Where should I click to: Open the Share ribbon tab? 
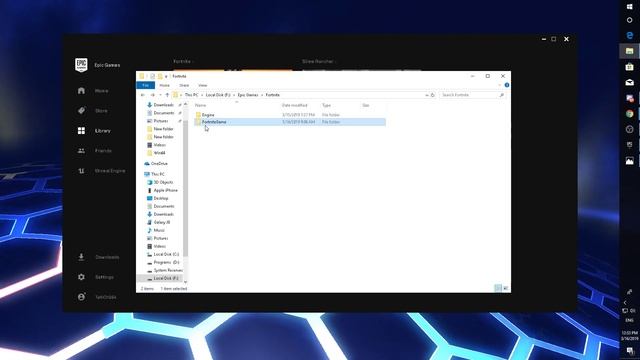point(184,85)
